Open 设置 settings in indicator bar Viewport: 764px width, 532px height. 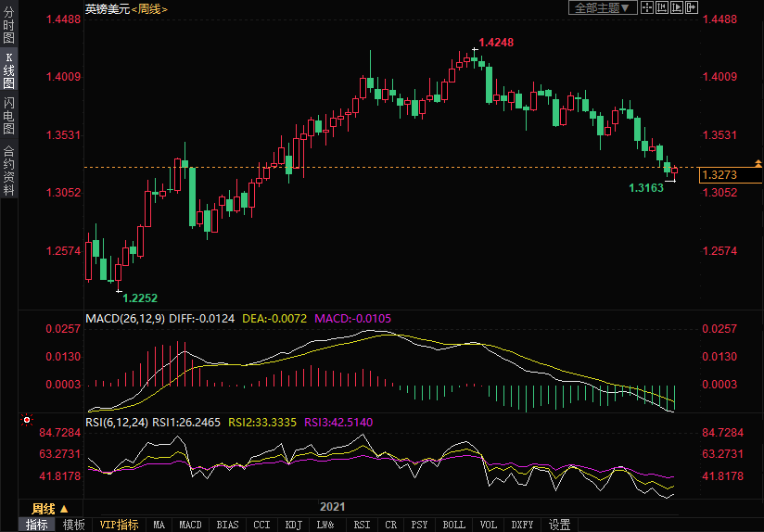pos(559,525)
